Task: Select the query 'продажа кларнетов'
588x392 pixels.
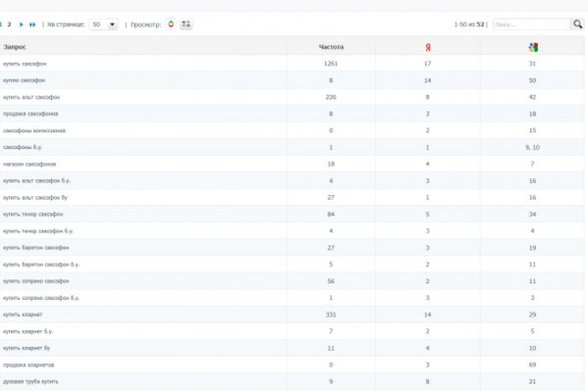Action: [x=28, y=365]
